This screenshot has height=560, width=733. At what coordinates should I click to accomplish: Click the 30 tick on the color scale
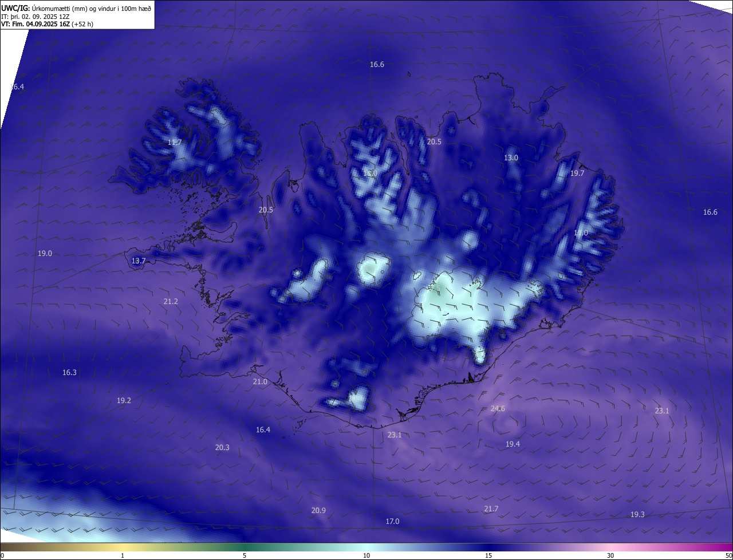pos(610,555)
